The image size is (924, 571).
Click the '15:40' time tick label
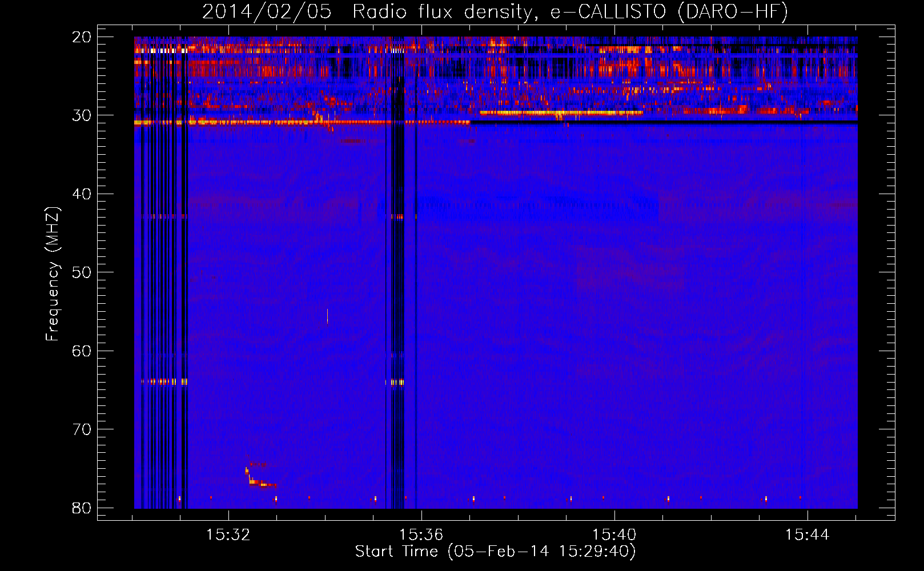click(x=614, y=535)
